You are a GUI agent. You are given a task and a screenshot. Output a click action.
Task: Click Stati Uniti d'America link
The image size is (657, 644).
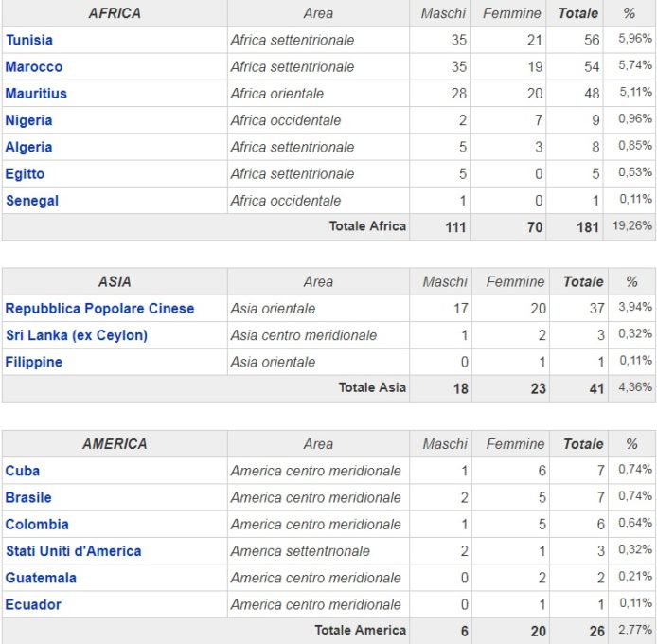coord(73,550)
